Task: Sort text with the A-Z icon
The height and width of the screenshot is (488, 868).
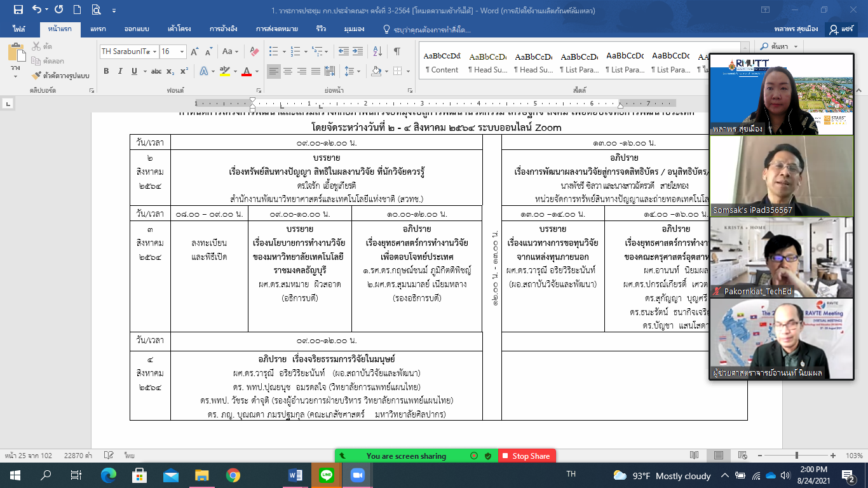Action: [x=378, y=51]
